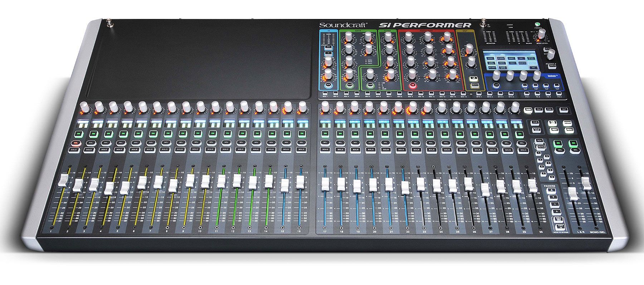Screen dimensions: 644x285
Task: Toggle the polarity Ø button in IN section
Action: tap(328, 53)
